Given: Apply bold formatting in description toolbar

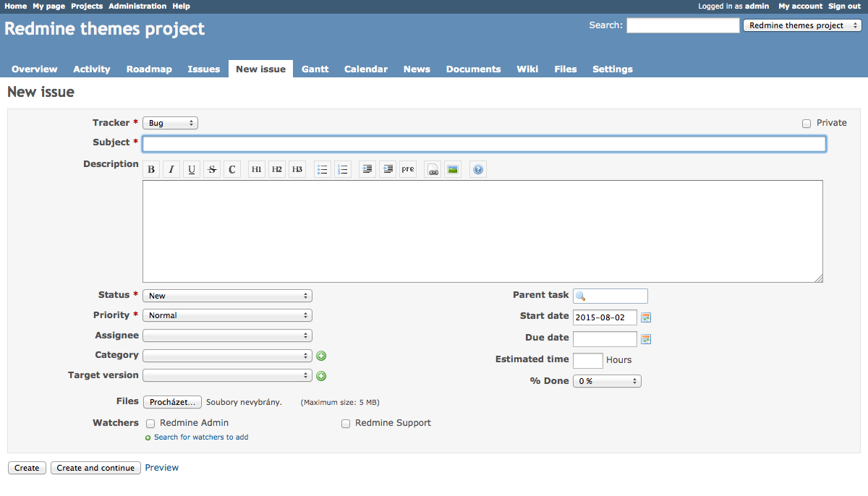Looking at the screenshot, I should tap(151, 170).
